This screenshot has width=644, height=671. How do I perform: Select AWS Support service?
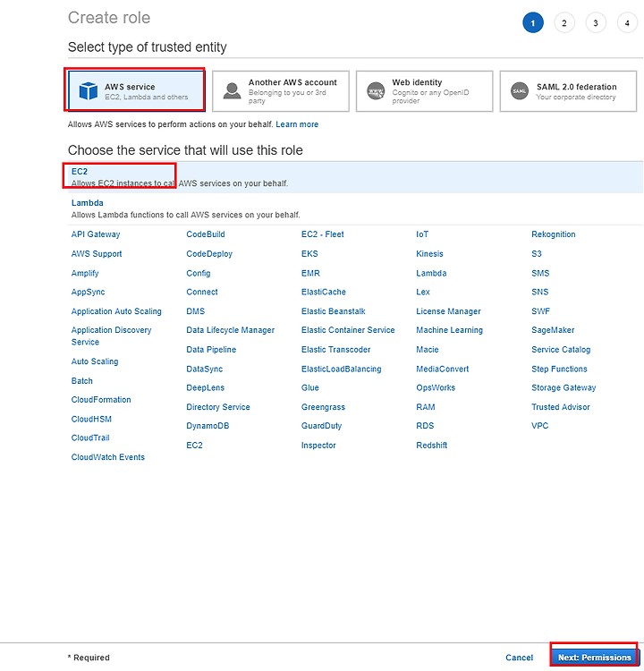97,254
